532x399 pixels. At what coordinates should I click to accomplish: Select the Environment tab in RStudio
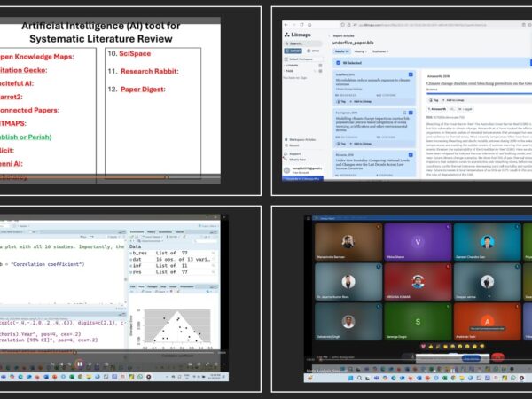[137, 231]
